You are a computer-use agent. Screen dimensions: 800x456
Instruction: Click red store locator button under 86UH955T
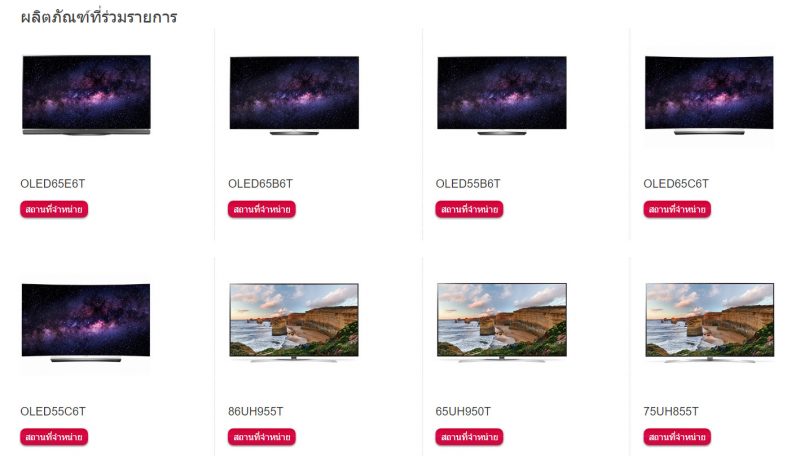click(262, 437)
